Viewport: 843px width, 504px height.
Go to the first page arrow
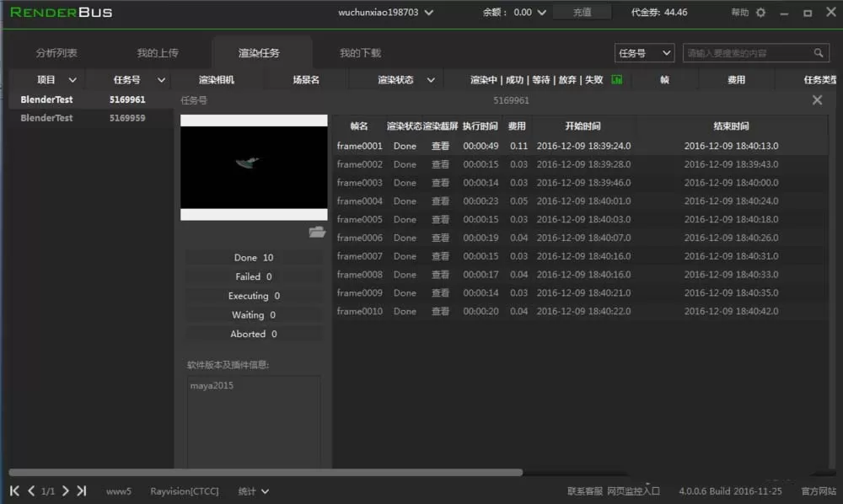[14, 491]
